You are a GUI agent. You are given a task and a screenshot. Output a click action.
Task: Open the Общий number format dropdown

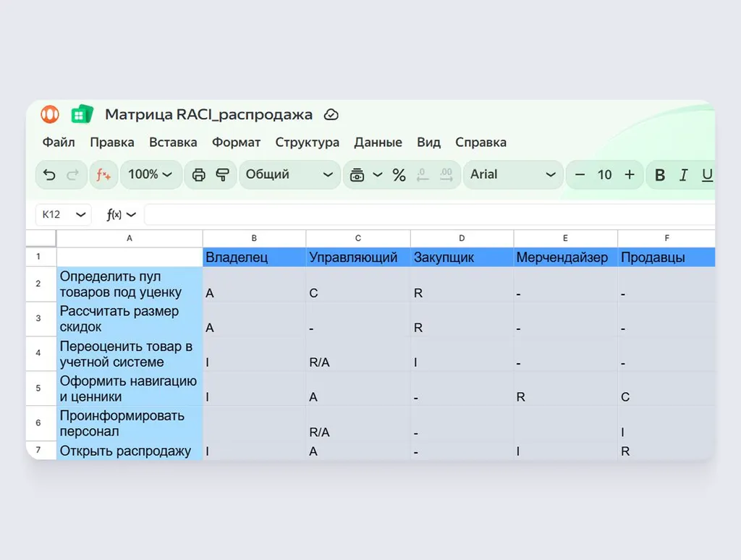pos(289,175)
